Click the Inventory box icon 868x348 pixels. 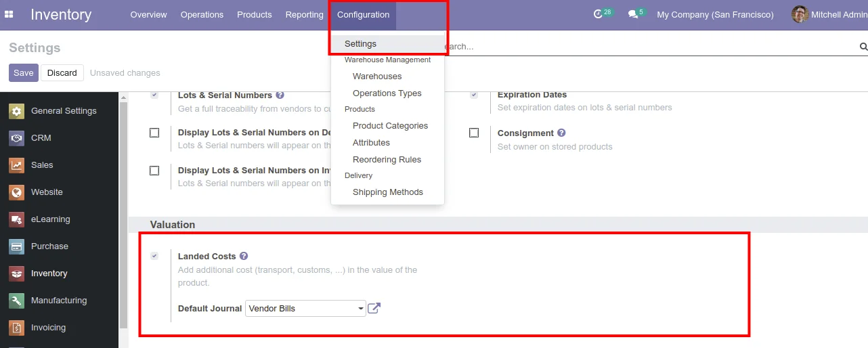tap(17, 274)
